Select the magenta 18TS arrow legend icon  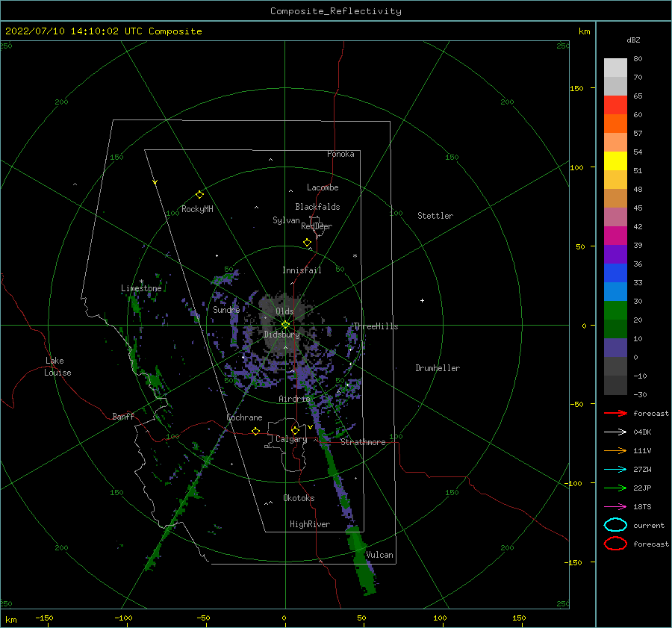(x=615, y=507)
